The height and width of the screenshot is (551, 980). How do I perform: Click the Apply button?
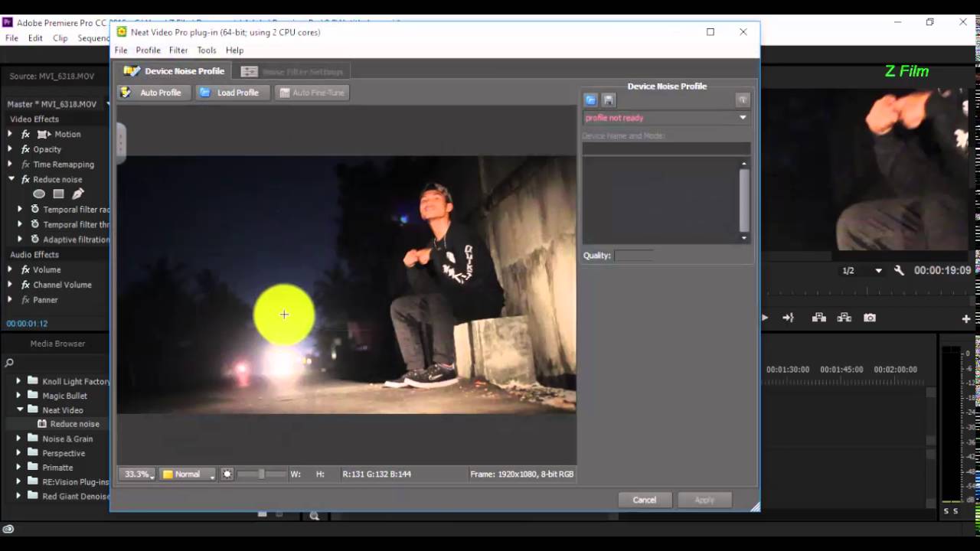coord(704,500)
